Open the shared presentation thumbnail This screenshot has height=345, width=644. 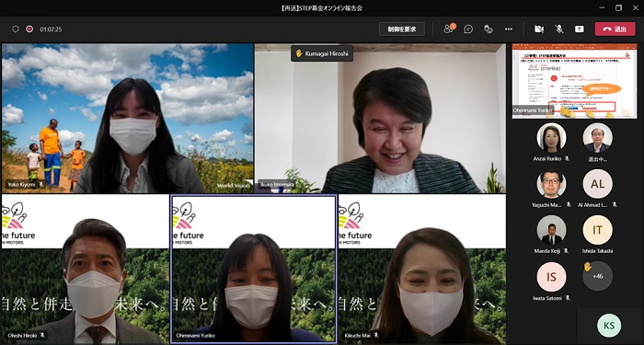(x=575, y=81)
